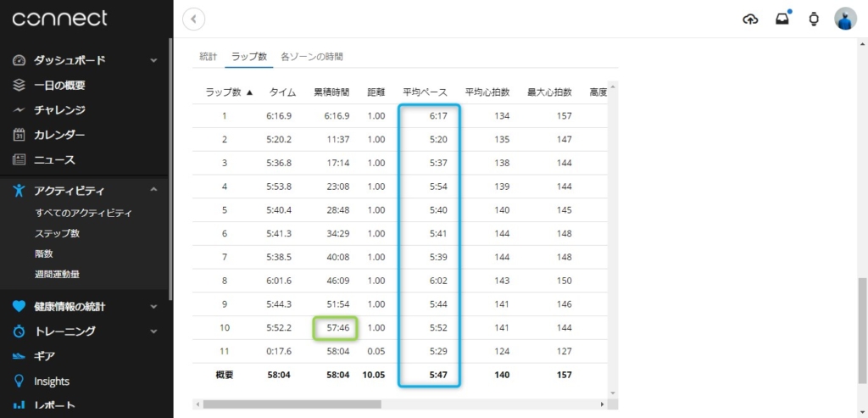Screen dimensions: 868x418
Task: Click the watch device icon
Action: [x=814, y=19]
